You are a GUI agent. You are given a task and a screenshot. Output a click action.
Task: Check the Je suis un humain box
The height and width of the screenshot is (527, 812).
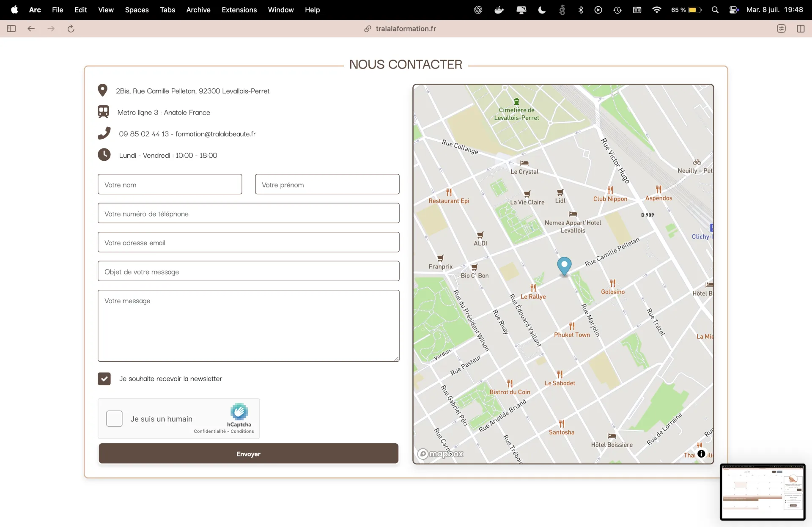point(114,418)
